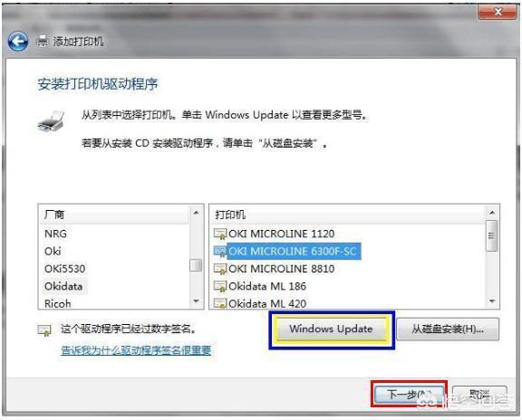Click the printer list scroll-down arrow
Screen dimensions: 522x420
click(492, 301)
